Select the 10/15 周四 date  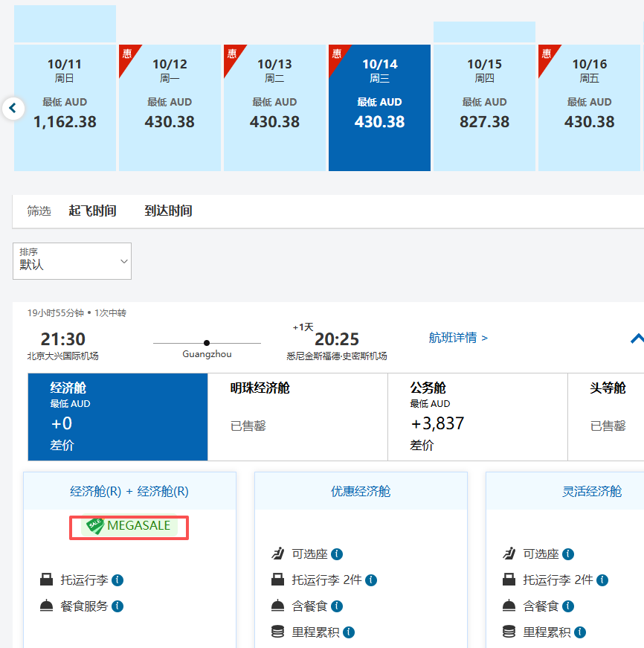click(x=484, y=108)
